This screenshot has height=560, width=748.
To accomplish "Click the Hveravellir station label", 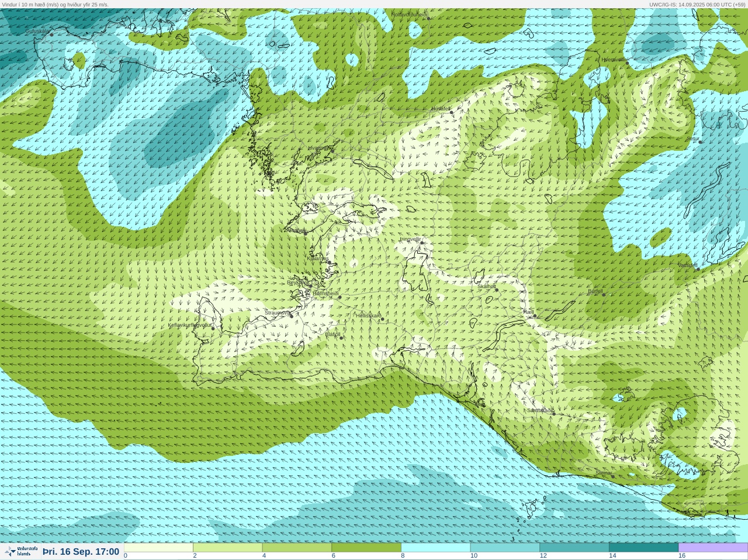I will pyautogui.click(x=614, y=60).
